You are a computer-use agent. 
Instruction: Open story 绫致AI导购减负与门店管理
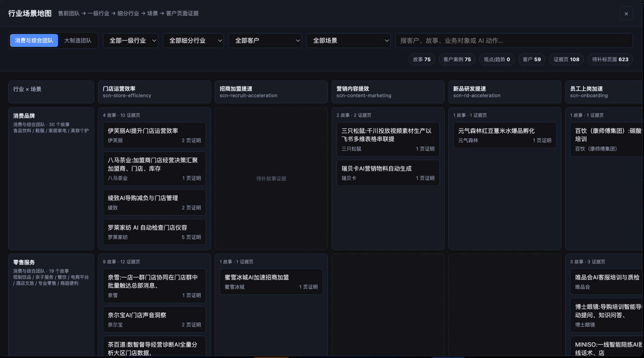click(x=154, y=202)
